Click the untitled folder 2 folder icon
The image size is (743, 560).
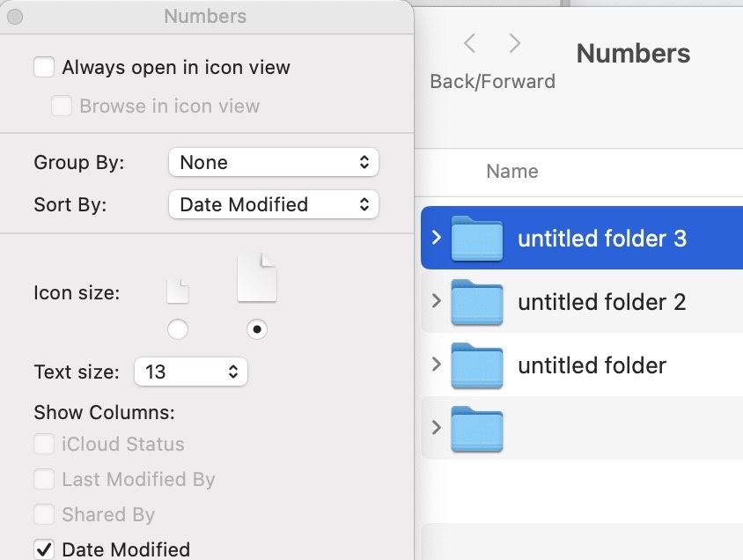pos(476,302)
